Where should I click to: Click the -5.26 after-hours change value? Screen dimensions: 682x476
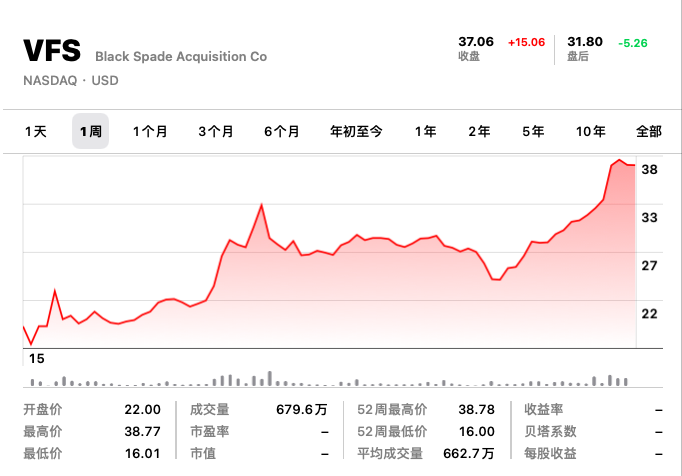(x=633, y=42)
